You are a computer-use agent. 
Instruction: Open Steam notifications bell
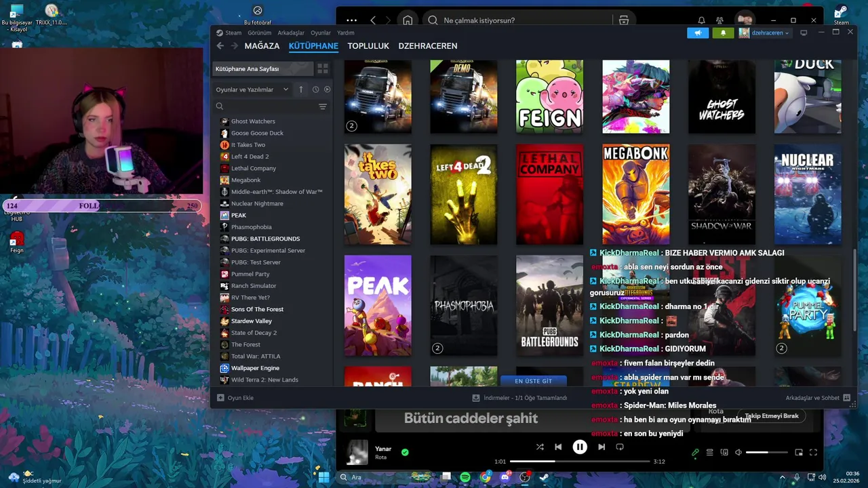[723, 33]
